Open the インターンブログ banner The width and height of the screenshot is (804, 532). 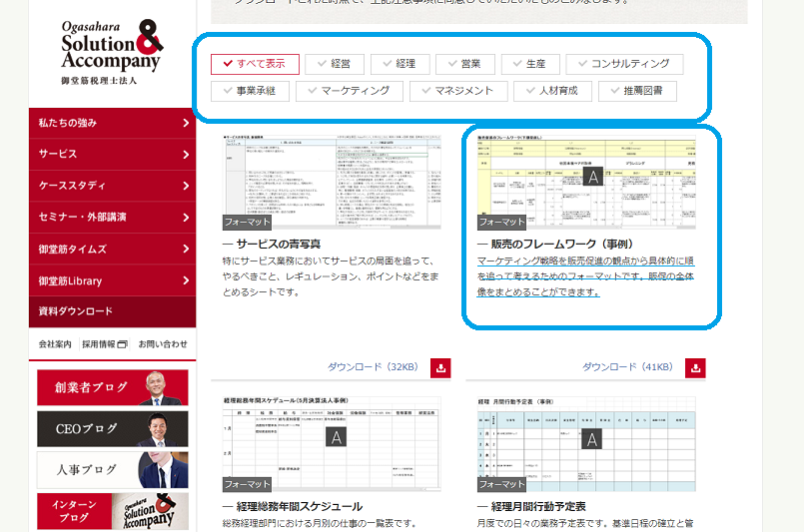(x=112, y=510)
